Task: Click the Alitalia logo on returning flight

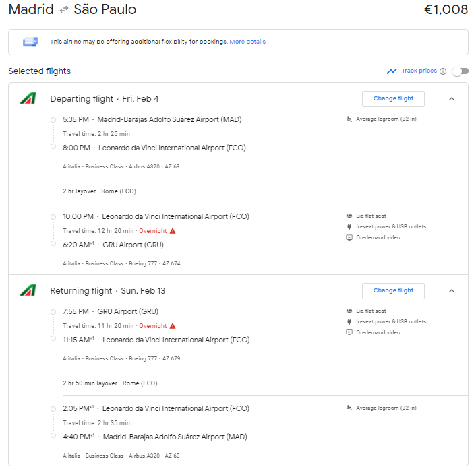Action: tap(28, 290)
